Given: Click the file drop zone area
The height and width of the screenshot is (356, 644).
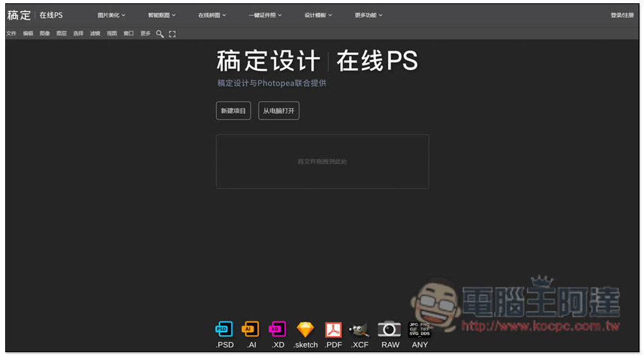Looking at the screenshot, I should point(323,162).
